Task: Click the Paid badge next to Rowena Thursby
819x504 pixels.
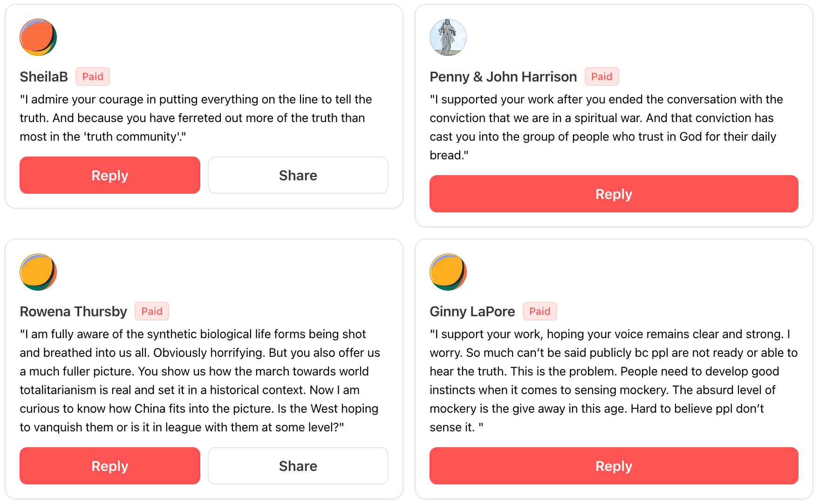Action: pyautogui.click(x=152, y=312)
